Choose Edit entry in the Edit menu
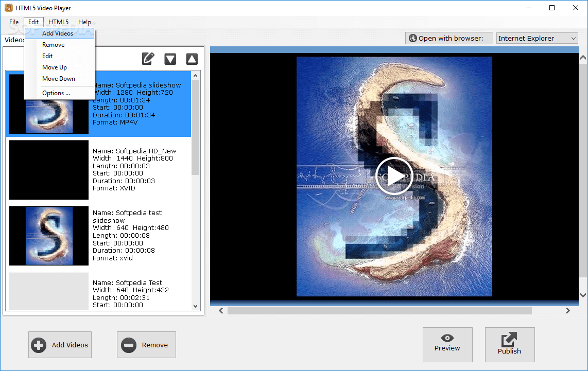Screen dimensions: 588x371 (60, 56)
